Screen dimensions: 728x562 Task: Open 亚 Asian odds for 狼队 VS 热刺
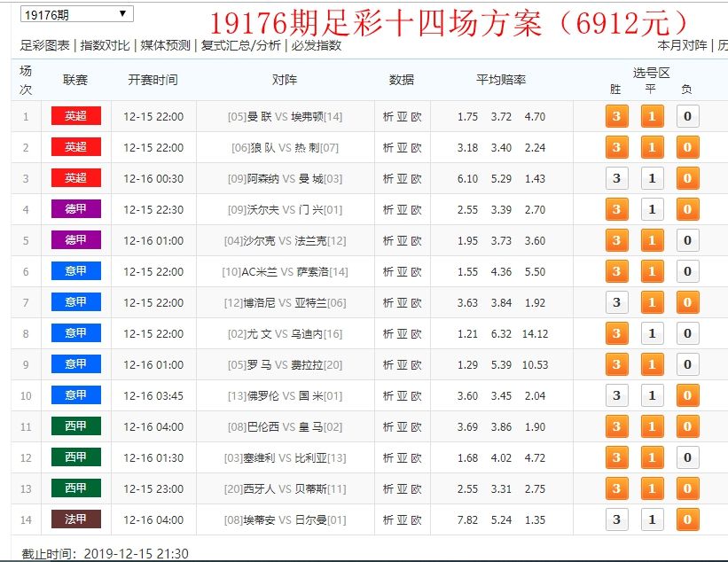coord(402,147)
